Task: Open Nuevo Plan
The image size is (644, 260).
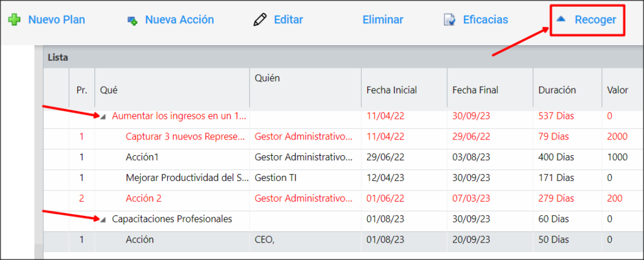Action: [56, 19]
